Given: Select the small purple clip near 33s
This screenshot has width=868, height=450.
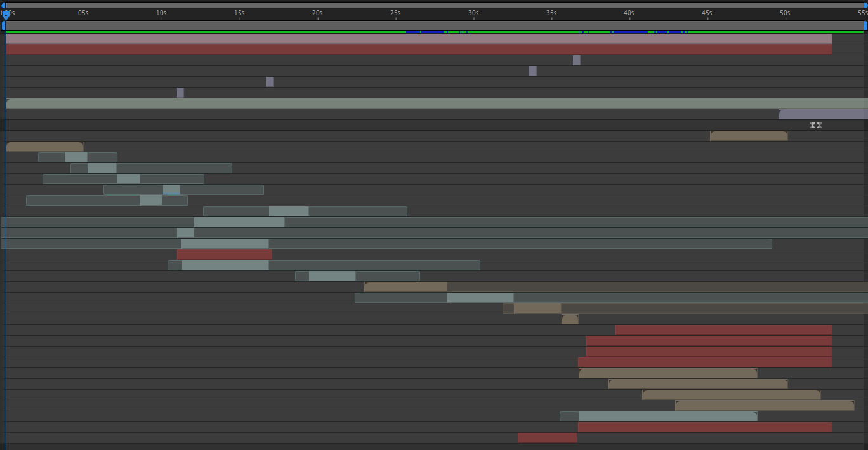Looking at the screenshot, I should pos(532,71).
